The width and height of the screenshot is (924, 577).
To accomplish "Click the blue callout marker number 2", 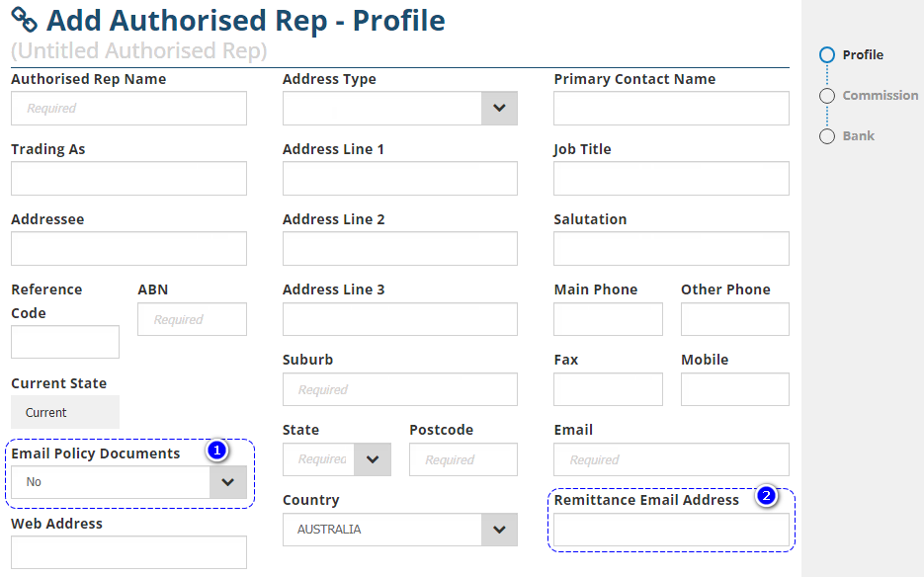I will tap(766, 497).
